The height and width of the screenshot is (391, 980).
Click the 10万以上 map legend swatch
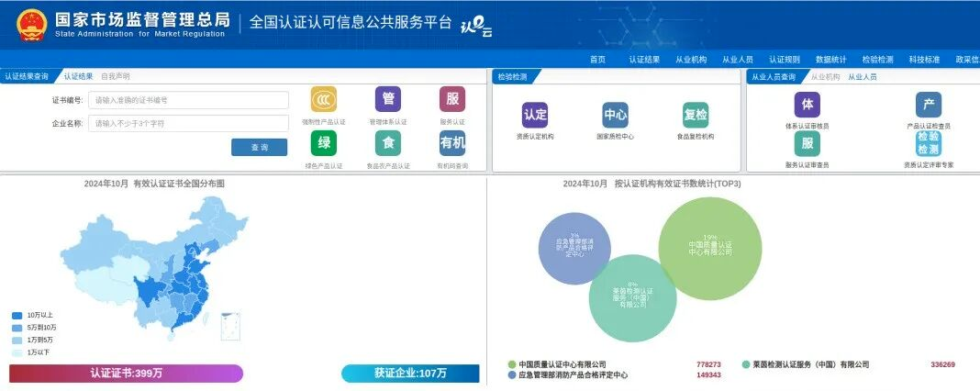17,316
